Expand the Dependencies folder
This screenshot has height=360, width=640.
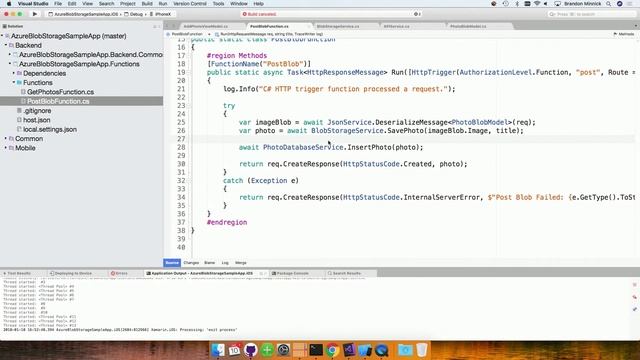(14, 73)
